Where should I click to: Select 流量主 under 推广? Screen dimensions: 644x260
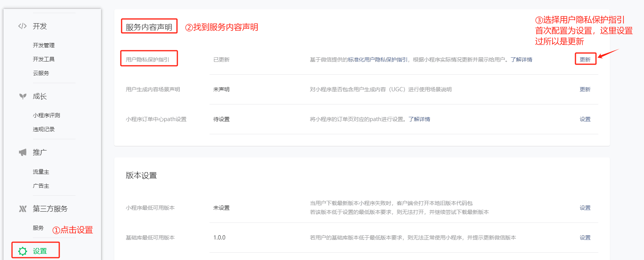(41, 172)
